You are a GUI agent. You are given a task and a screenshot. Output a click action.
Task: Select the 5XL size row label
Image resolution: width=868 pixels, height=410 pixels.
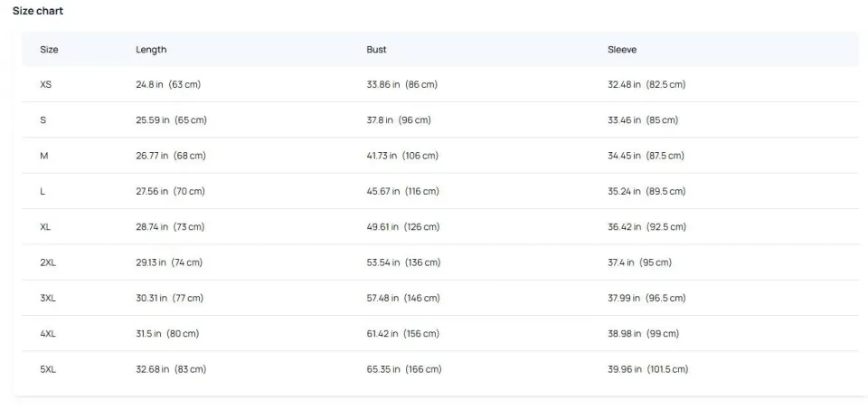(48, 369)
